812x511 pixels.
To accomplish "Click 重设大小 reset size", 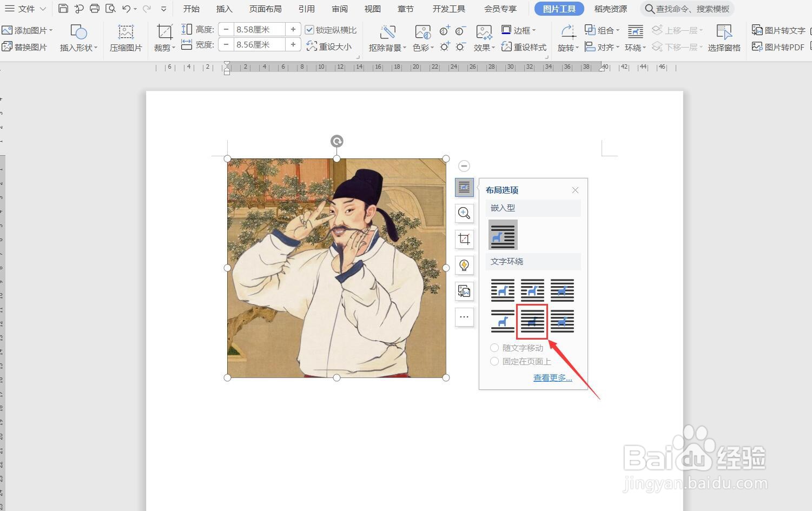I will click(x=329, y=47).
